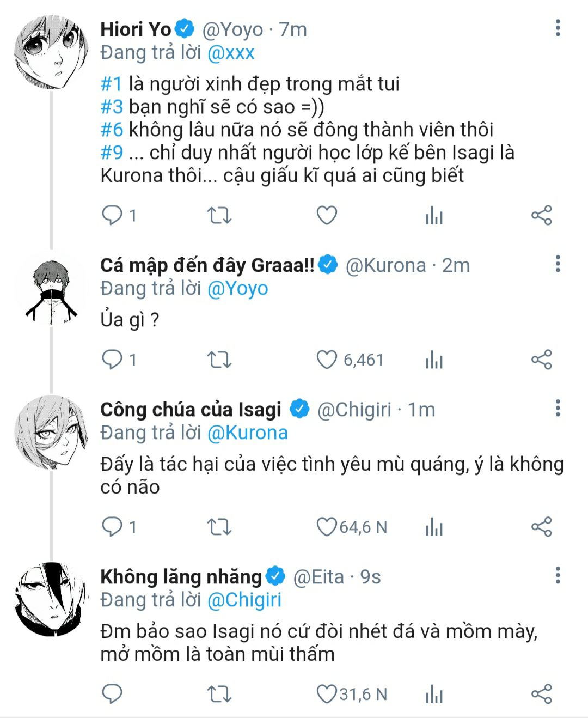Screen dimensions: 588x718
Task: Open the @xxx mention link
Action: coord(231,53)
